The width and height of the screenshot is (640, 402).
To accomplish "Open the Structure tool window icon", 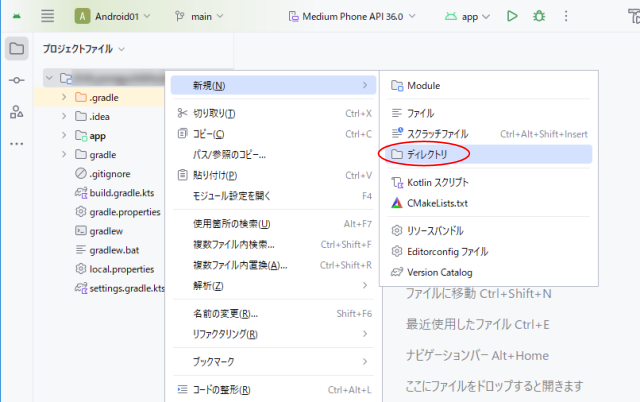I will (x=17, y=112).
